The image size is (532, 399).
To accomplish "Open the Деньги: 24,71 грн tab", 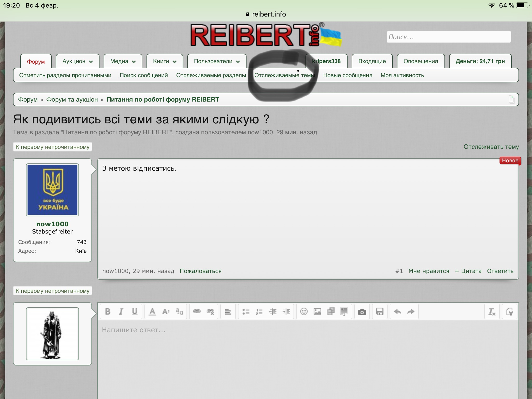I will [480, 61].
